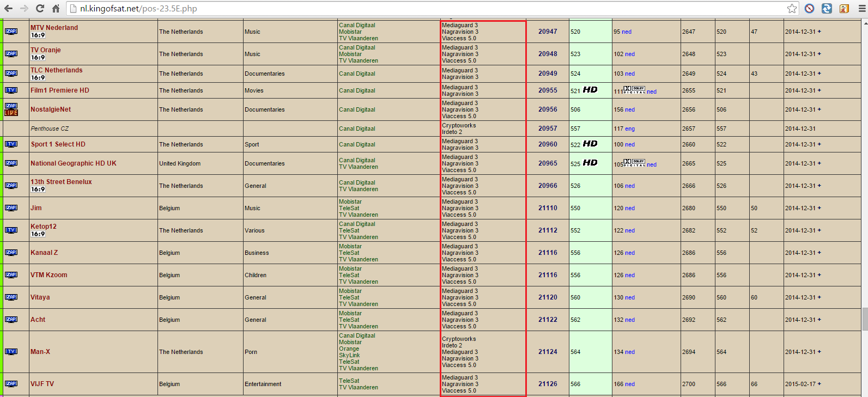Click the ZAP icon for TV Oranje
The image size is (868, 397).
11,54
